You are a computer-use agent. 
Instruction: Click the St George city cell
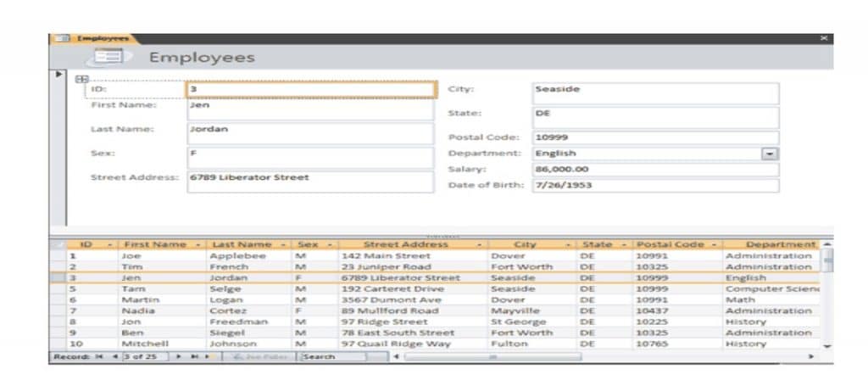coord(532,322)
